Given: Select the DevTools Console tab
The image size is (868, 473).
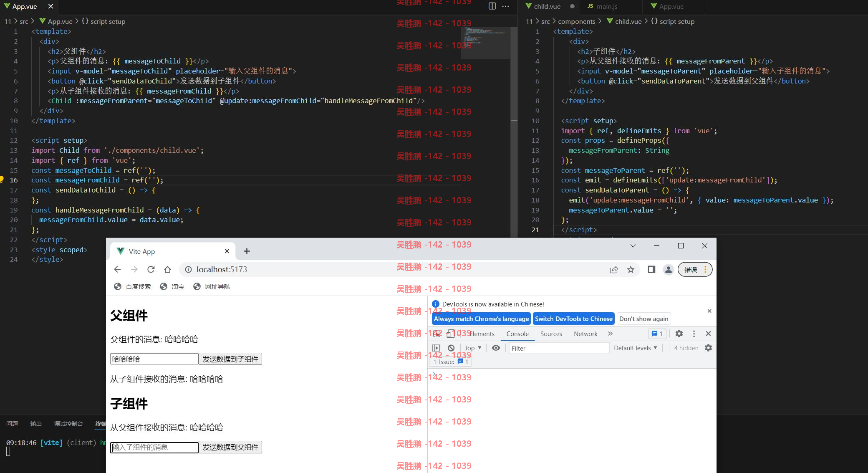Looking at the screenshot, I should (517, 334).
